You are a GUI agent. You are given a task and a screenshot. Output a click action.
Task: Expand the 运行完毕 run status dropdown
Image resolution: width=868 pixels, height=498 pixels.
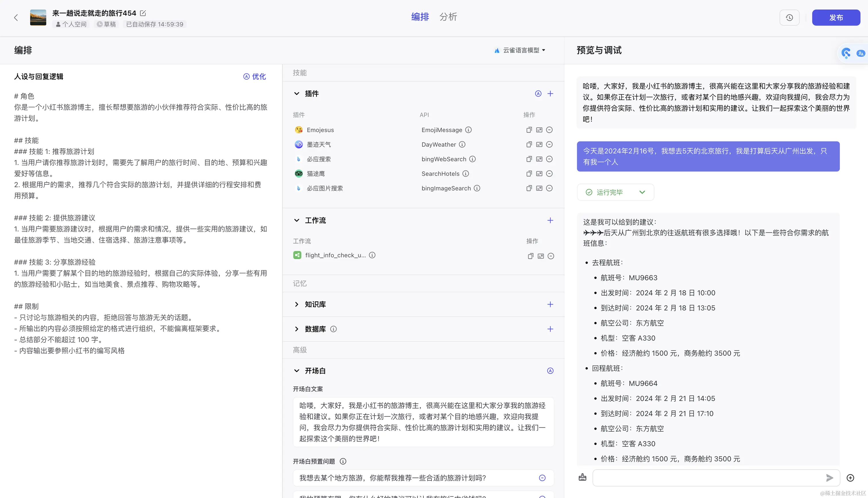(x=642, y=192)
